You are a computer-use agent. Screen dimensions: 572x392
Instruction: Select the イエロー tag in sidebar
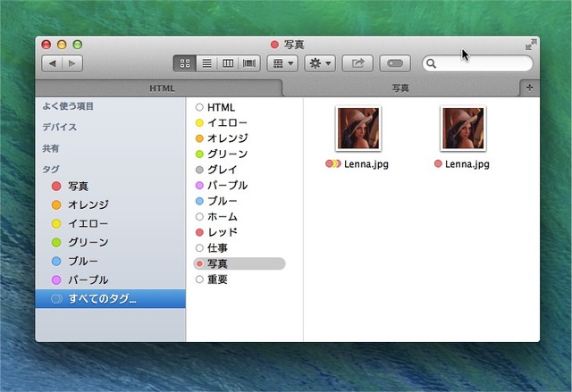[x=111, y=224]
